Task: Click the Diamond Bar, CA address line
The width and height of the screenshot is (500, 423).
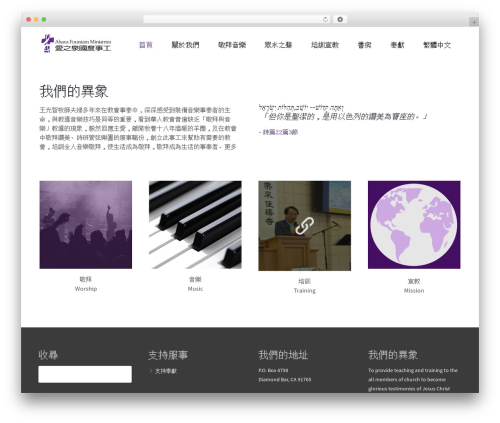Action: point(285,380)
